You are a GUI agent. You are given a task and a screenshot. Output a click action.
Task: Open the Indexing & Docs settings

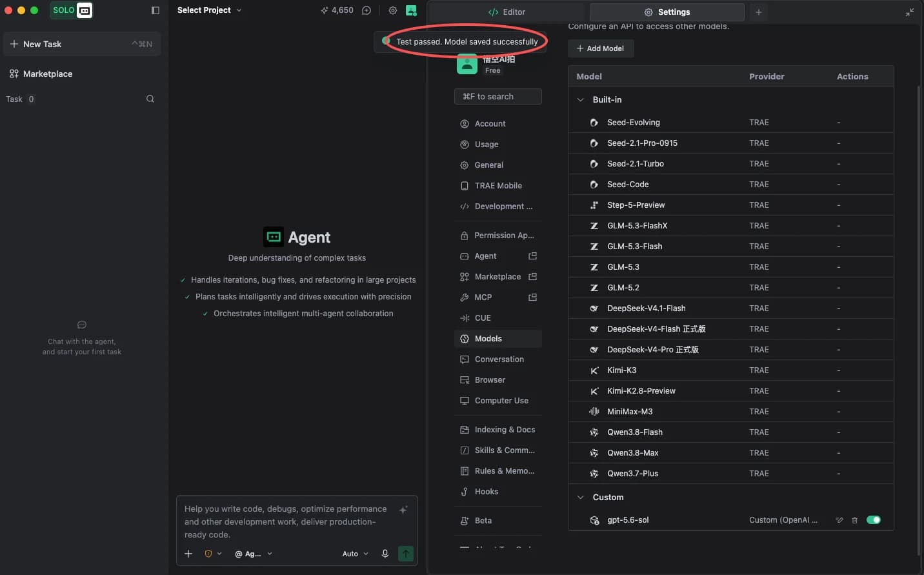pyautogui.click(x=498, y=430)
